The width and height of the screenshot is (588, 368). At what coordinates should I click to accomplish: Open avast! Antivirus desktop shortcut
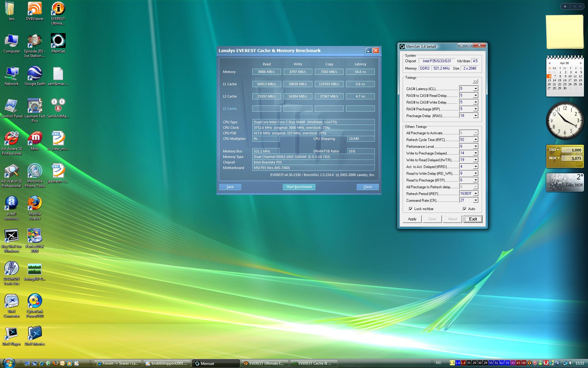pos(12,208)
